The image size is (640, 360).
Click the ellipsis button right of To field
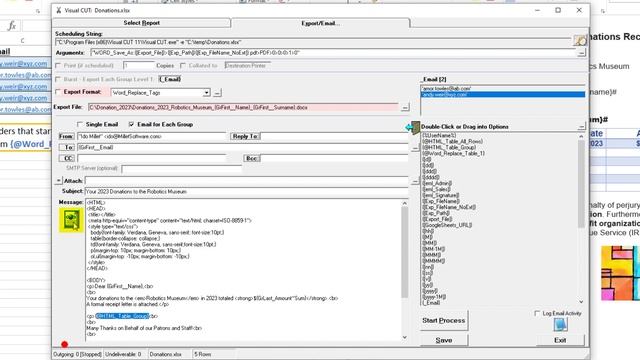click(x=415, y=148)
